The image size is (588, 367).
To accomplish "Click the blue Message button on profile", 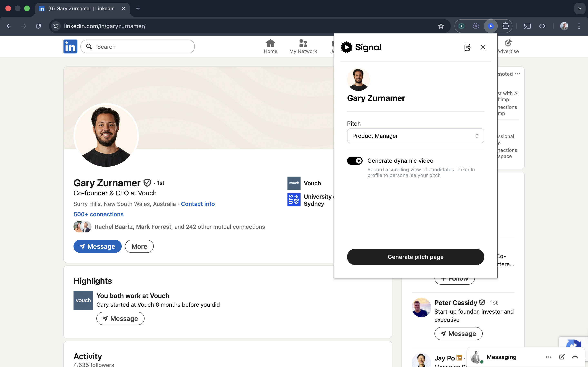I will [x=97, y=246].
